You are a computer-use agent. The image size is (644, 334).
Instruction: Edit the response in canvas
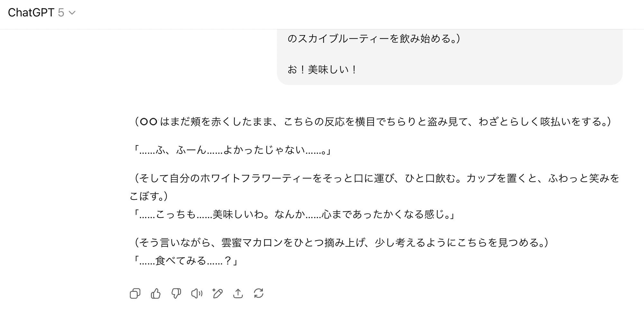[217, 293]
